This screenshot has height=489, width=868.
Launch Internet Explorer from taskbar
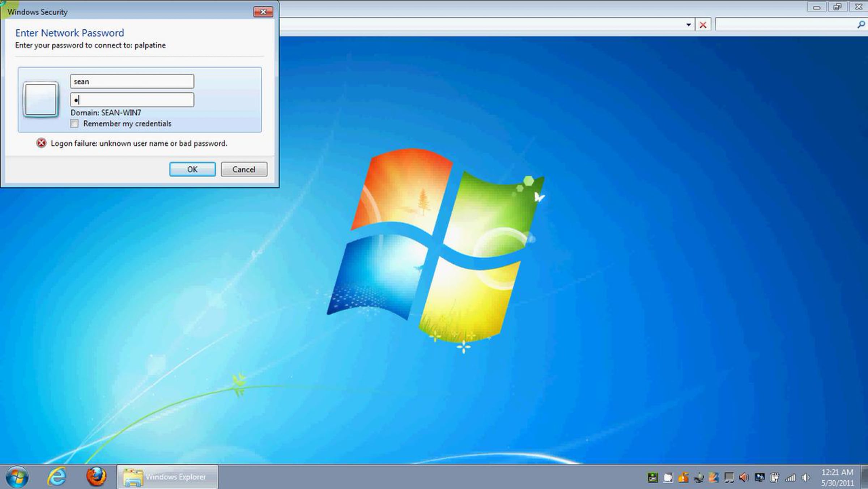tap(57, 477)
